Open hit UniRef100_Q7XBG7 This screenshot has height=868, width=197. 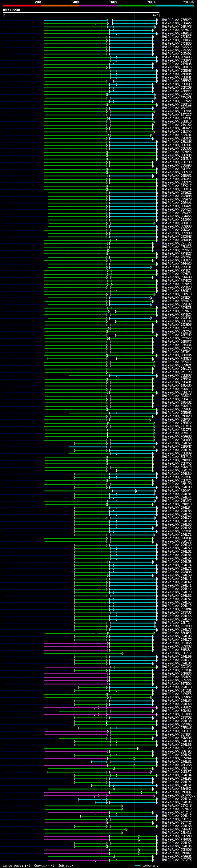click(177, 37)
